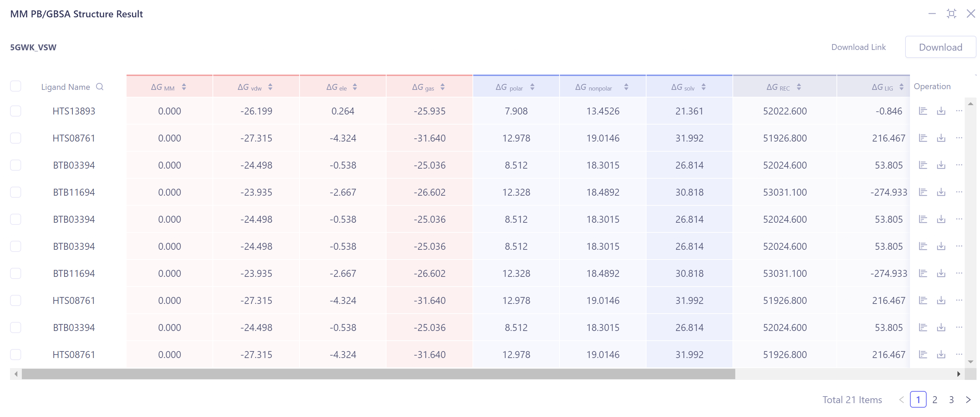Image resolution: width=980 pixels, height=417 pixels.
Task: Jump to page 3 of results
Action: [951, 400]
